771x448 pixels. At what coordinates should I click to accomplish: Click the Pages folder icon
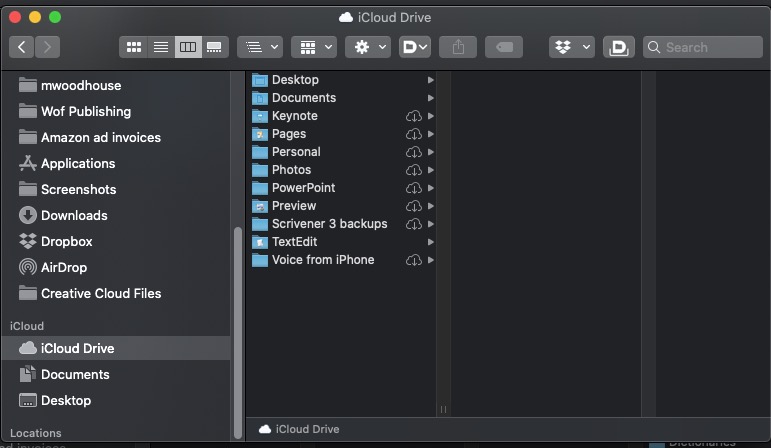(260, 134)
